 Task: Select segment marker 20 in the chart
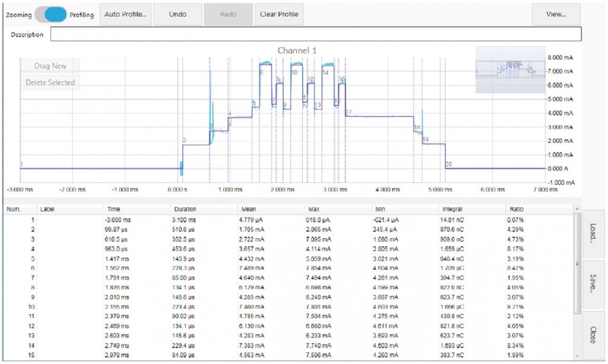pos(449,164)
